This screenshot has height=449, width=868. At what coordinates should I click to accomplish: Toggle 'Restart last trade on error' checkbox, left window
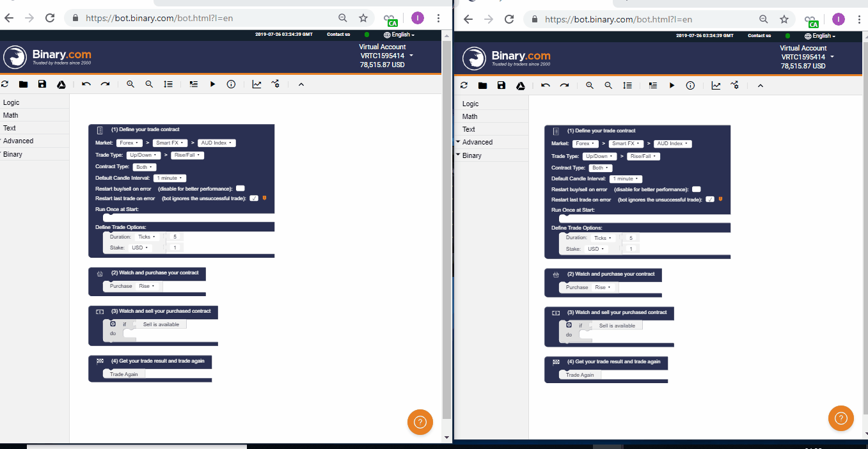[x=254, y=198]
